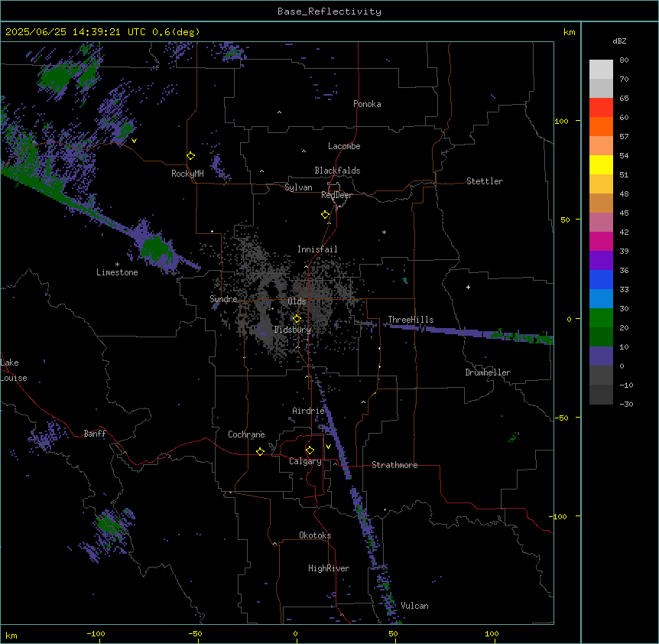
Task: Pick the orange 57-60 dBZ legend swatch
Action: (x=601, y=126)
